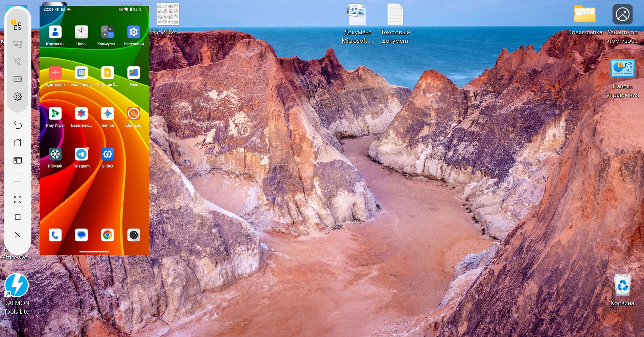
Task: Open the Camera app in the phone dock
Action: [x=134, y=235]
